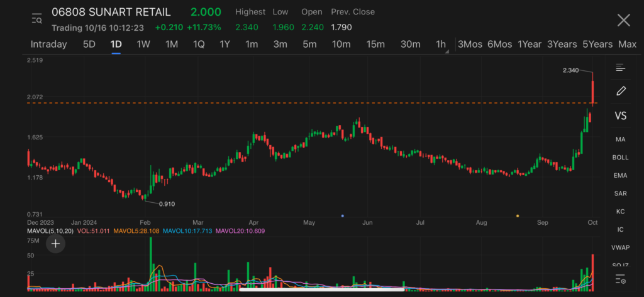Click the plus button on volume panel
The image size is (644, 297).
point(55,244)
